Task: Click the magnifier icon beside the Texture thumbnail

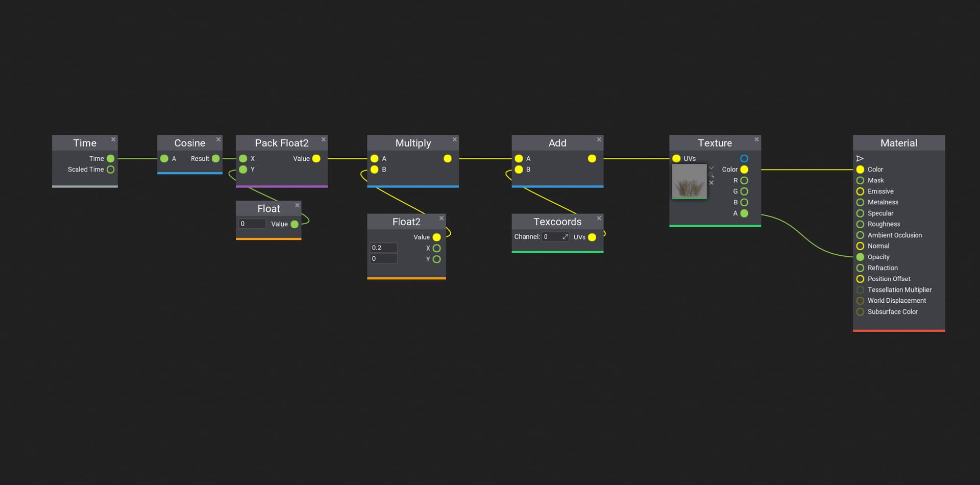Action: pos(712,175)
